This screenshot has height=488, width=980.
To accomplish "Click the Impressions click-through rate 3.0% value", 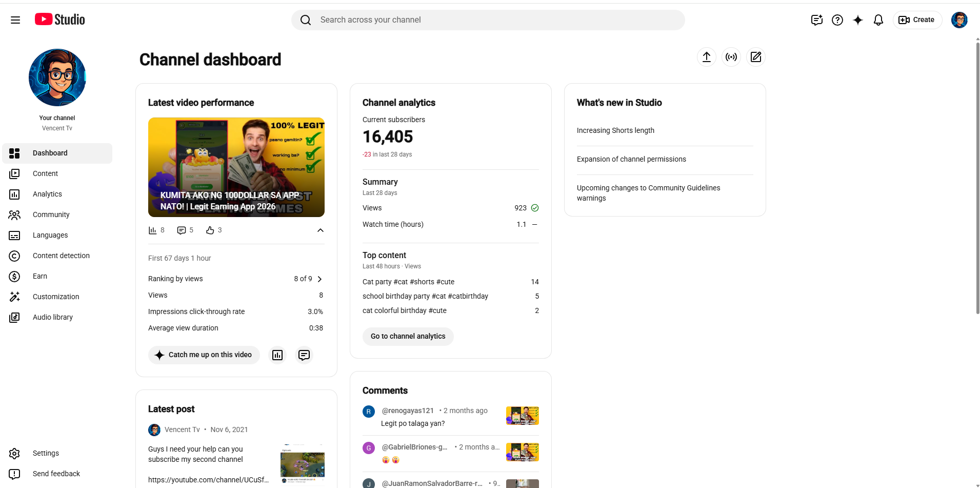I will [x=315, y=311].
